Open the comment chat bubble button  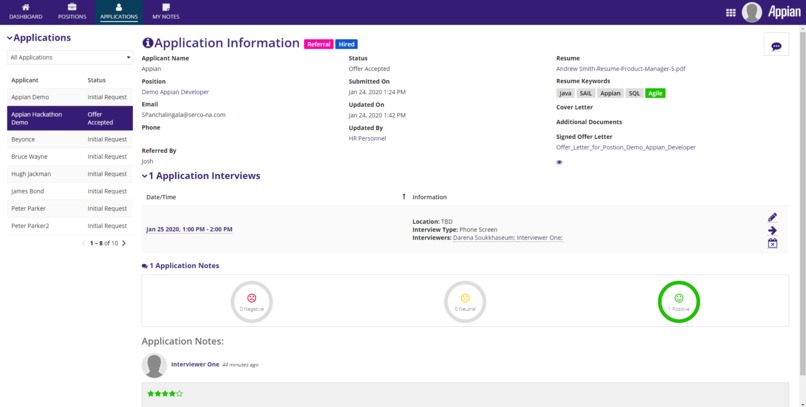point(776,46)
